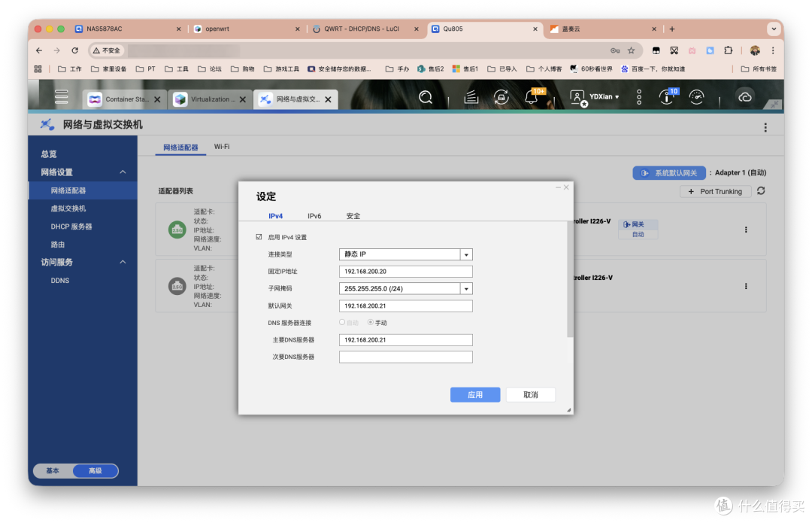Select manual DNS server radio button
Viewport: 812px width, 523px height.
tap(370, 322)
